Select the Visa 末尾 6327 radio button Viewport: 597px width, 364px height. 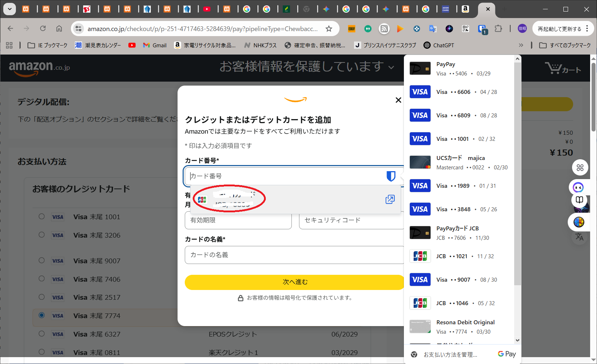click(42, 334)
